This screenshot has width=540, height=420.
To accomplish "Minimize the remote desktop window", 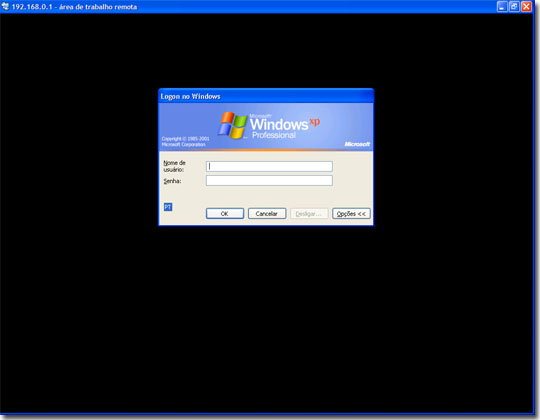I will tap(502, 7).
